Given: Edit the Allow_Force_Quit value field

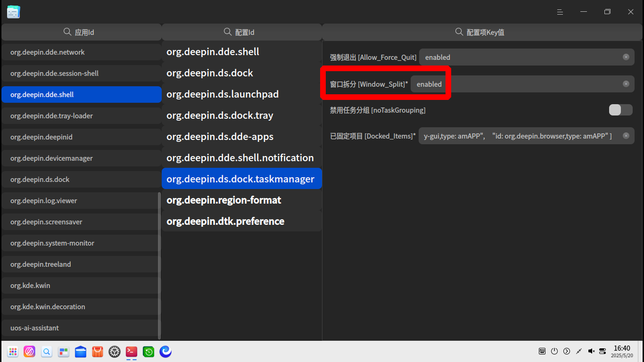Looking at the screenshot, I should (x=527, y=57).
